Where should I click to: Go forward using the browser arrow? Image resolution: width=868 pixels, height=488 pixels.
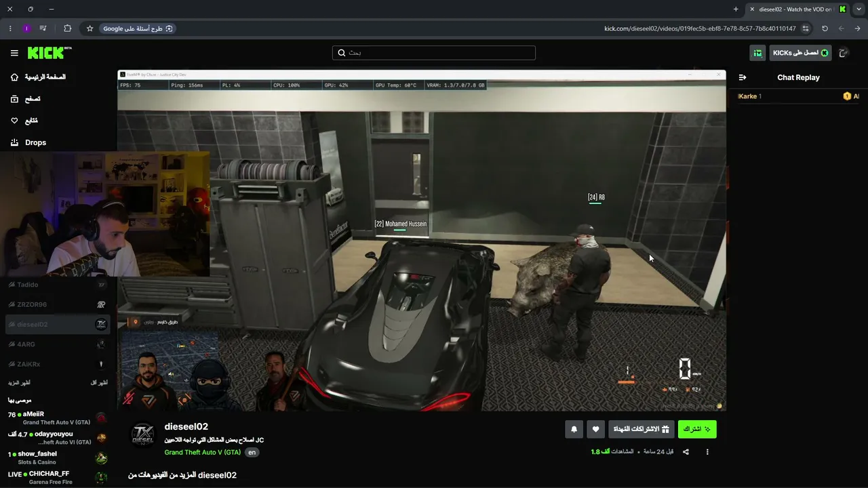click(x=842, y=28)
